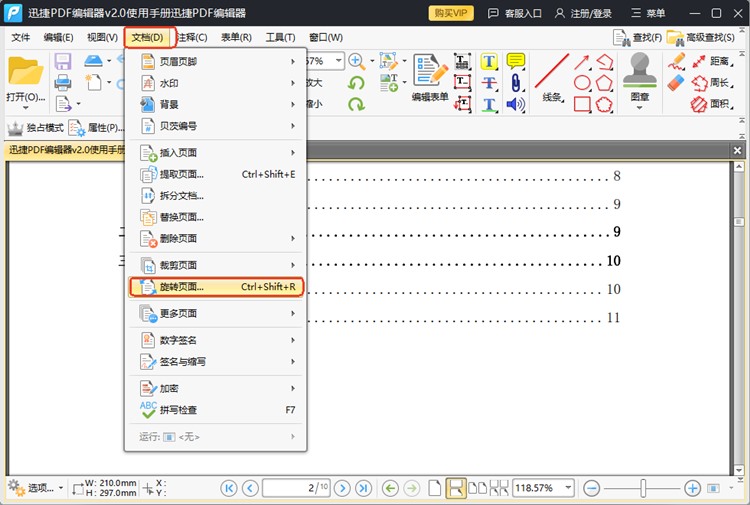Select the arrow drawing tool
The width and height of the screenshot is (750, 505).
(582, 62)
